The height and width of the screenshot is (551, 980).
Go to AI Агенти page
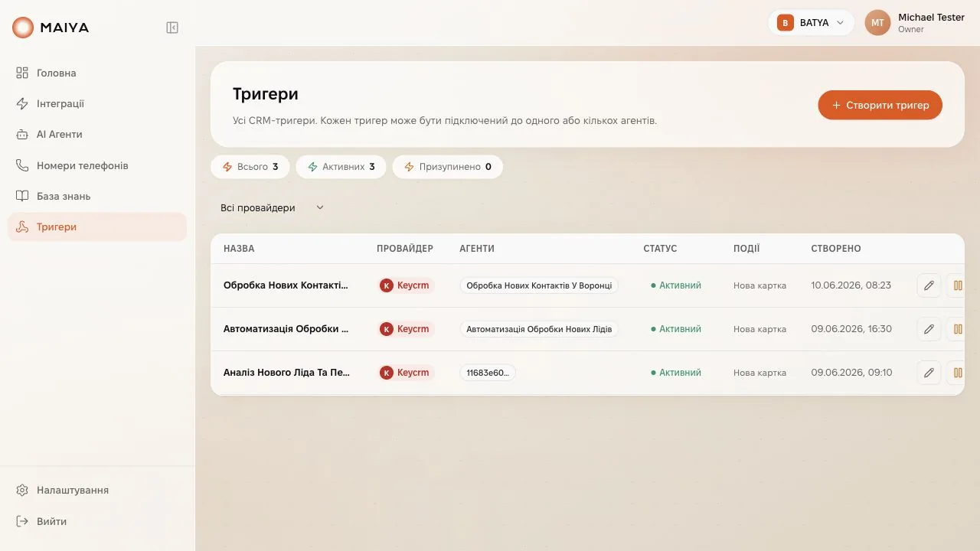coord(97,134)
